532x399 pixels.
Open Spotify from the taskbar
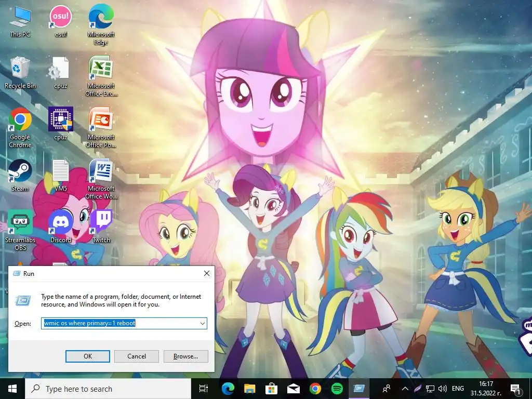point(337,389)
